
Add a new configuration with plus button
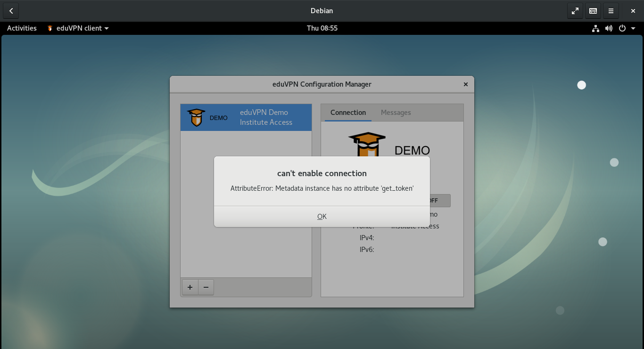(190, 287)
